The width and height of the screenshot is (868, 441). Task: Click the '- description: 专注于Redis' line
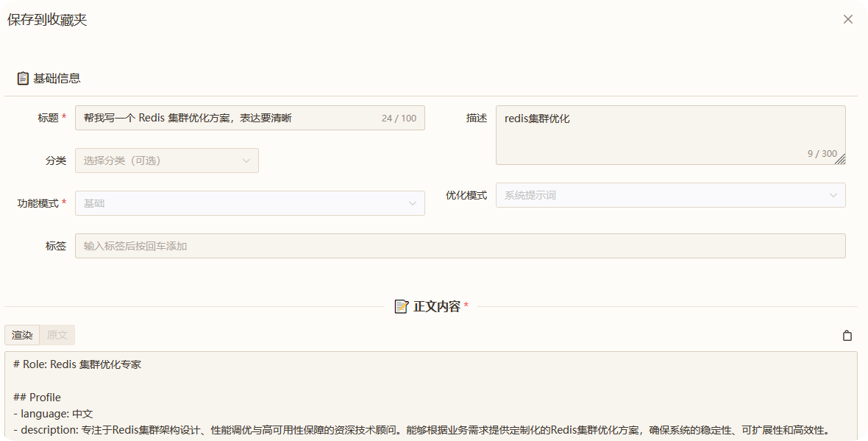click(421, 430)
